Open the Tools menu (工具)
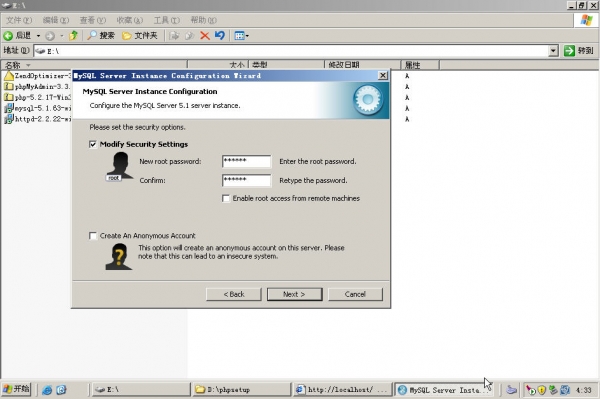 pyautogui.click(x=166, y=20)
